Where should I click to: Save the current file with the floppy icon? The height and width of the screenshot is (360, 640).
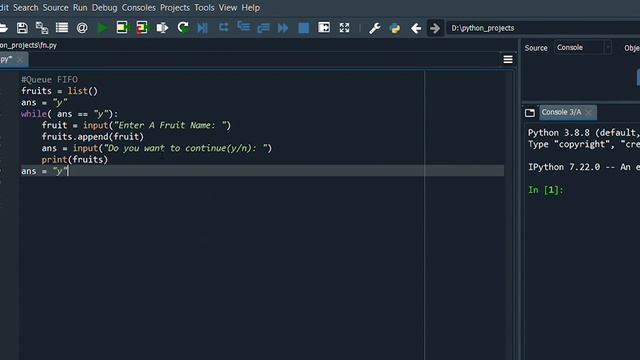(22, 28)
